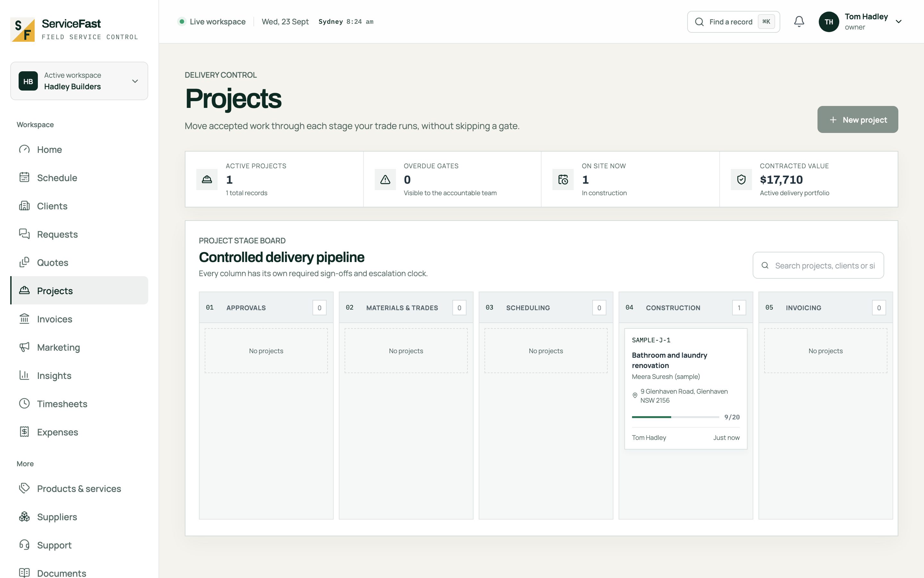Open Products & services
Image resolution: width=924 pixels, height=578 pixels.
point(79,488)
